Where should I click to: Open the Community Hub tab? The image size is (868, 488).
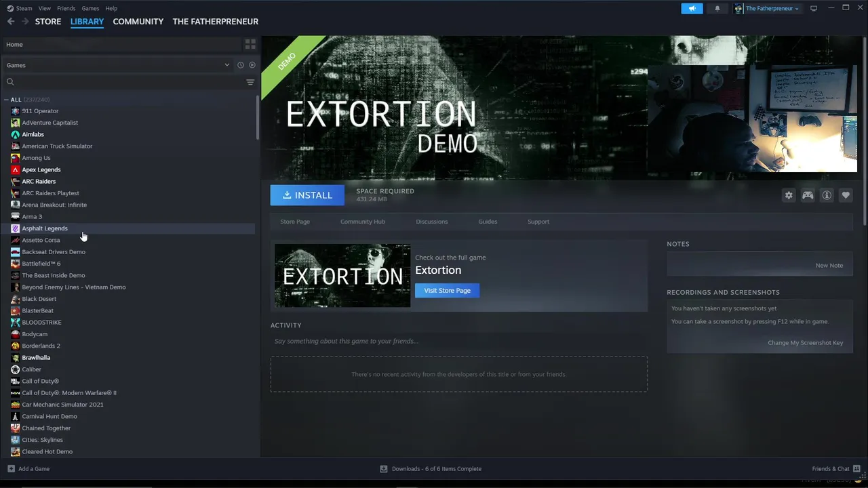363,222
